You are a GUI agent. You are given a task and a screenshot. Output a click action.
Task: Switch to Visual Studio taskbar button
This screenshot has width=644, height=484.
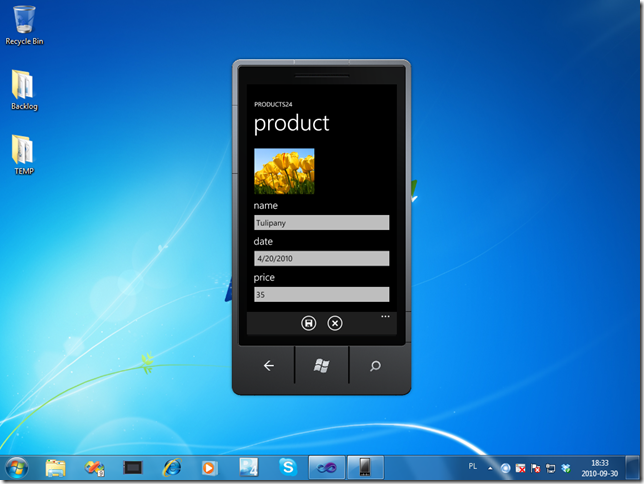327,468
